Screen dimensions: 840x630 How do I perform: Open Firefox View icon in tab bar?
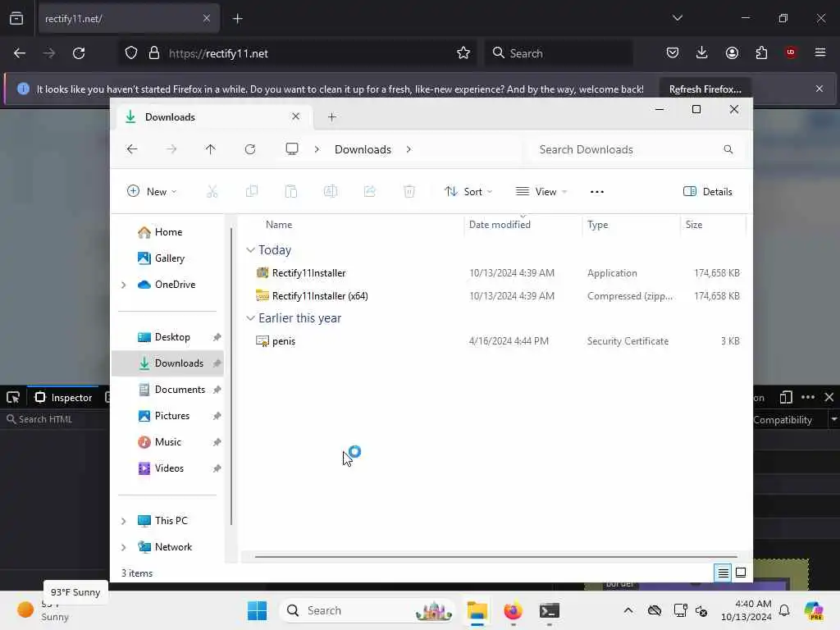[x=16, y=18]
